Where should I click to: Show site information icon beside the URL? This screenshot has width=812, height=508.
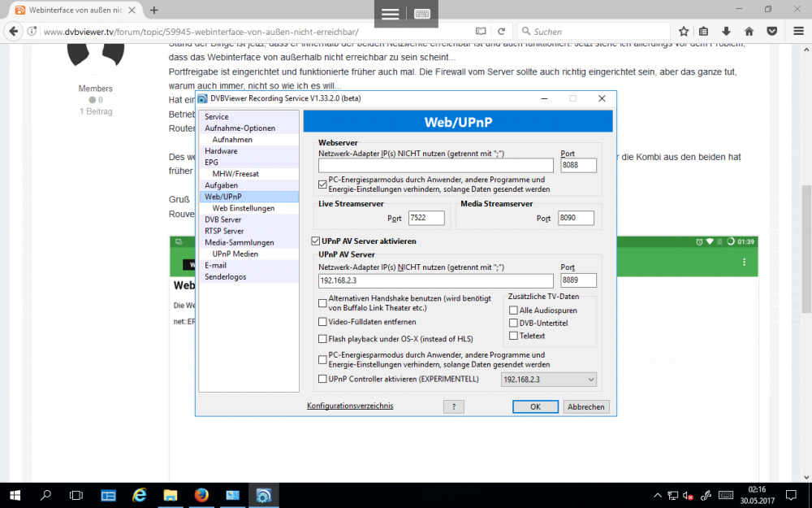pos(32,32)
